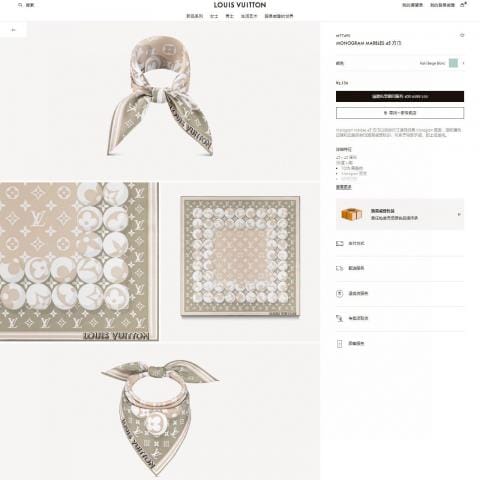Open the 女士 (Women) menu
This screenshot has width=480, height=480.
(x=214, y=16)
